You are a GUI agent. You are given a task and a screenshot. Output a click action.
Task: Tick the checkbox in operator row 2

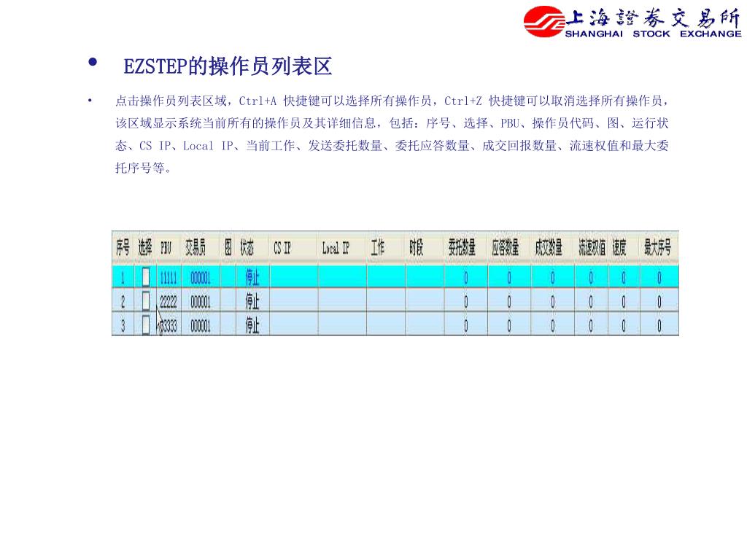tap(146, 301)
